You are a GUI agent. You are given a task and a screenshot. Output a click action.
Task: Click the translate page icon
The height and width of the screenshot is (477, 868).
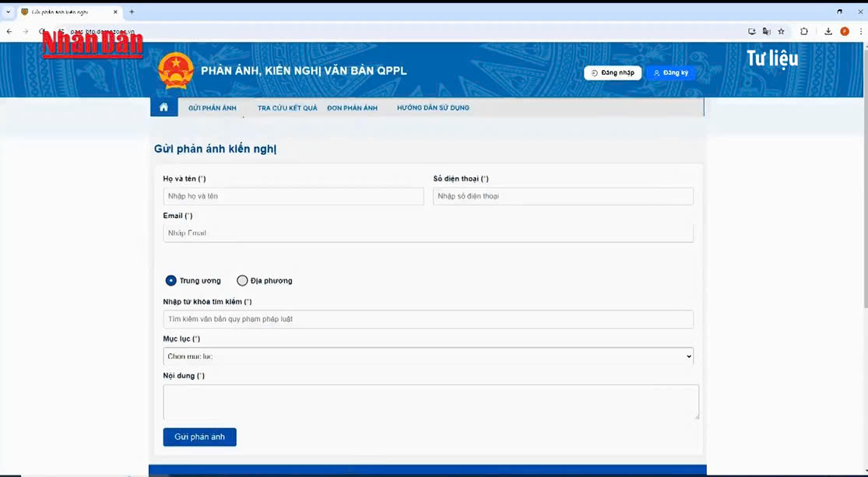[766, 31]
